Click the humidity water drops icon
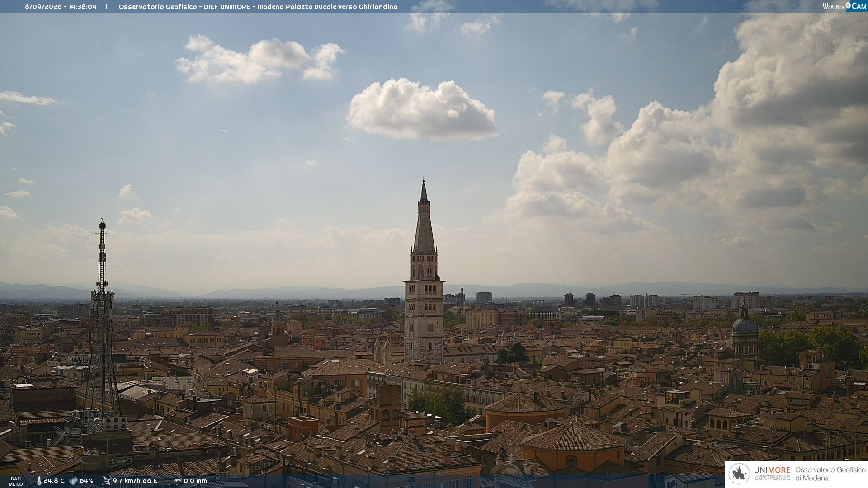The width and height of the screenshot is (868, 488). 73,481
